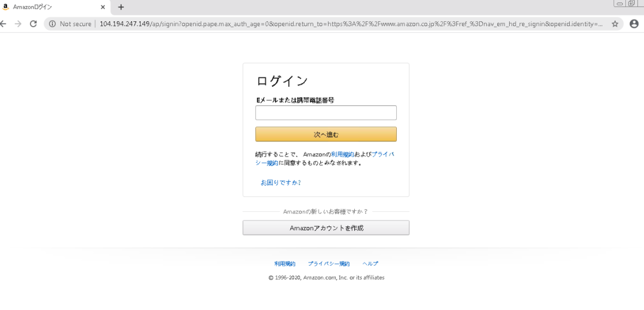Image resolution: width=644 pixels, height=310 pixels.
Task: Open the footer ヘルプ link
Action: coord(370,264)
